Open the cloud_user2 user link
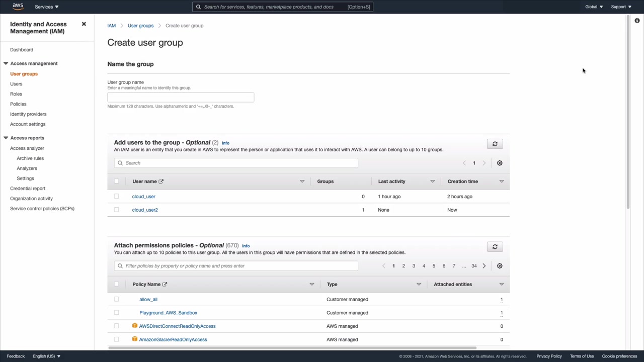The width and height of the screenshot is (644, 362). tap(145, 210)
